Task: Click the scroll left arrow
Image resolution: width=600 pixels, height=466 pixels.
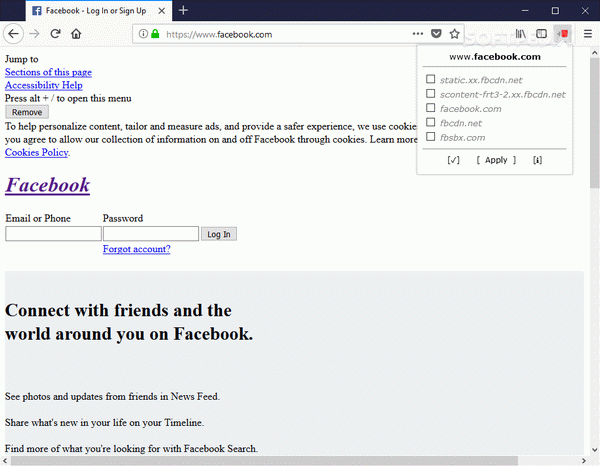Action: 5,461
